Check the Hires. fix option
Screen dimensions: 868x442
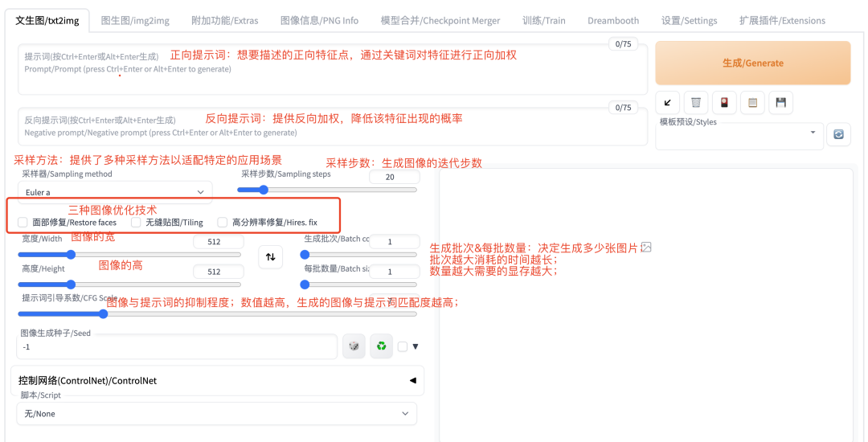pos(223,223)
